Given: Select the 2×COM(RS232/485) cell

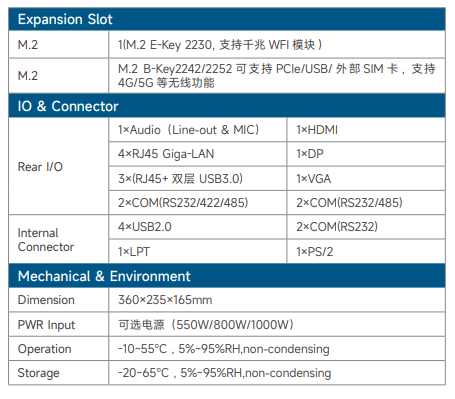Looking at the screenshot, I should (x=366, y=203).
